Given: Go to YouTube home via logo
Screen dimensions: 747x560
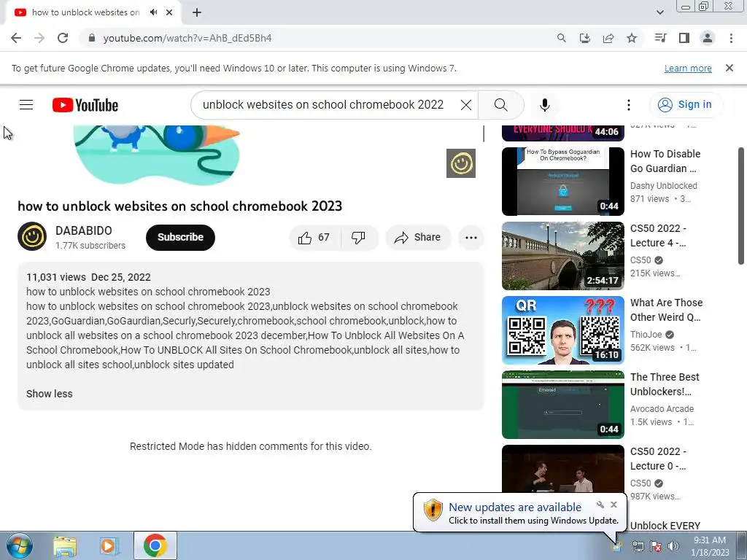Looking at the screenshot, I should (x=85, y=105).
